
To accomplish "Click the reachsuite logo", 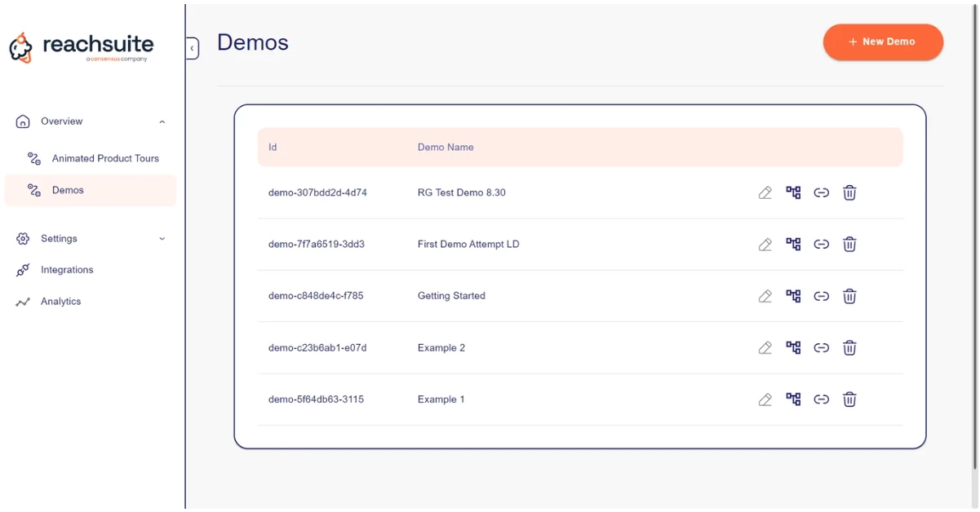I will pos(82,47).
